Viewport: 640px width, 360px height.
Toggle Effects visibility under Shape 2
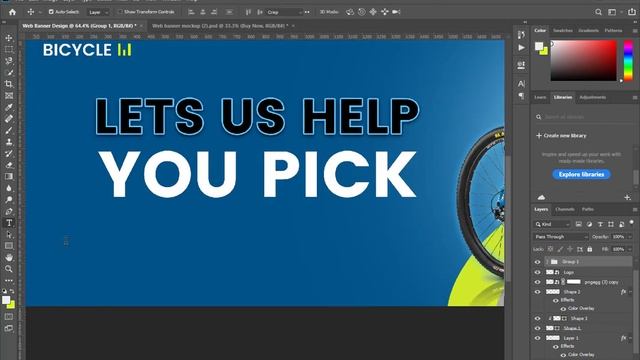556,300
